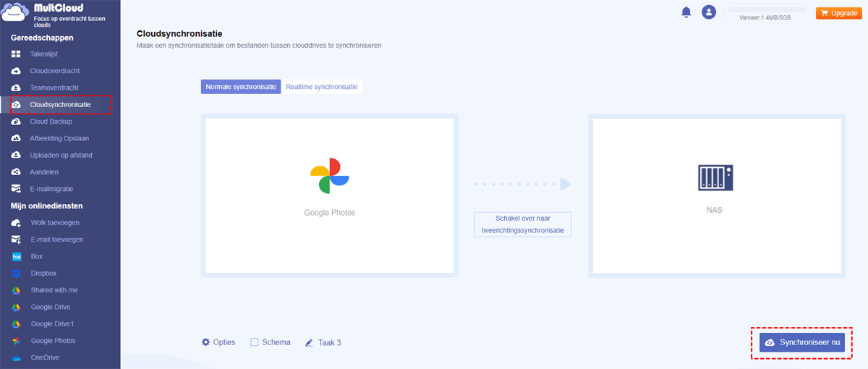Click the Dropbox service icon
This screenshot has height=369, width=868.
(x=17, y=273)
